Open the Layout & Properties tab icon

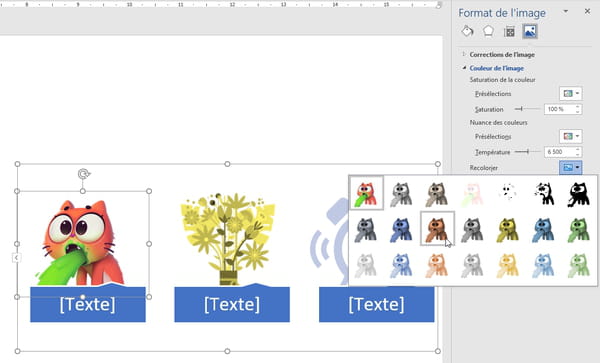509,31
